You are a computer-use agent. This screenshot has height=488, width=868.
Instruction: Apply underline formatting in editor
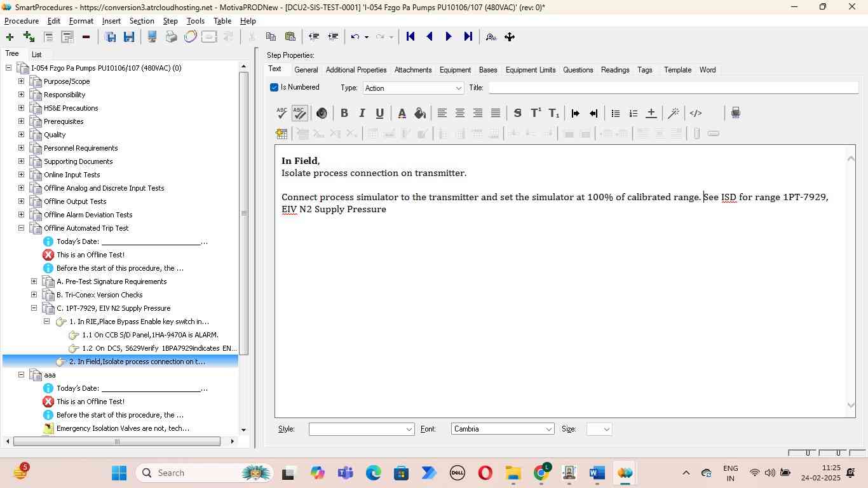(x=379, y=113)
